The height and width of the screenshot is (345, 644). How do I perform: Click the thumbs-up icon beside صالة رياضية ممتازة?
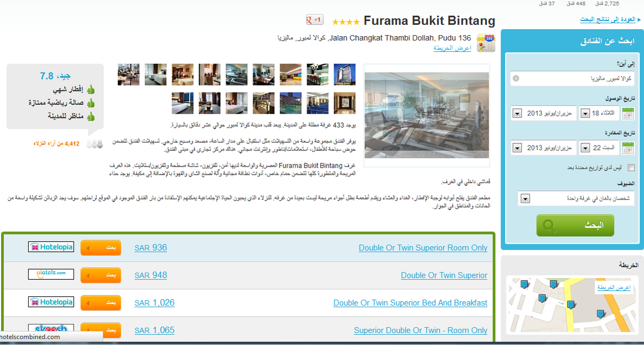tap(91, 103)
